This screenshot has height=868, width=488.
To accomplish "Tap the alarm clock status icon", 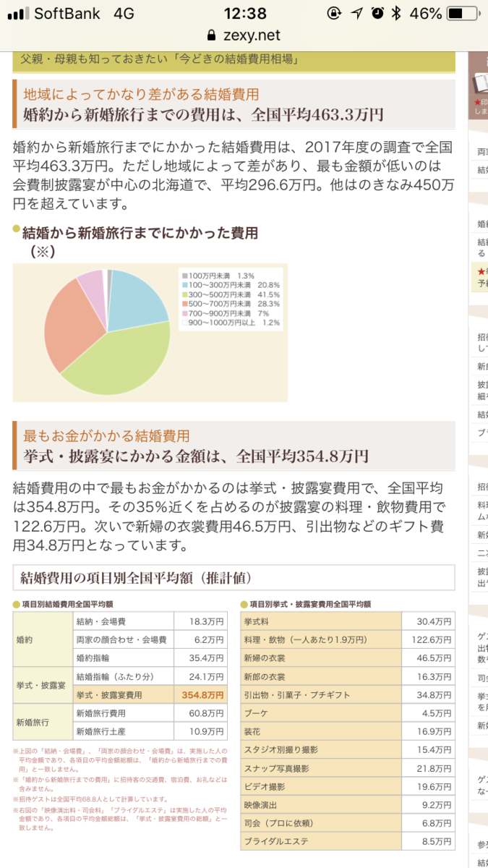I will point(377,13).
